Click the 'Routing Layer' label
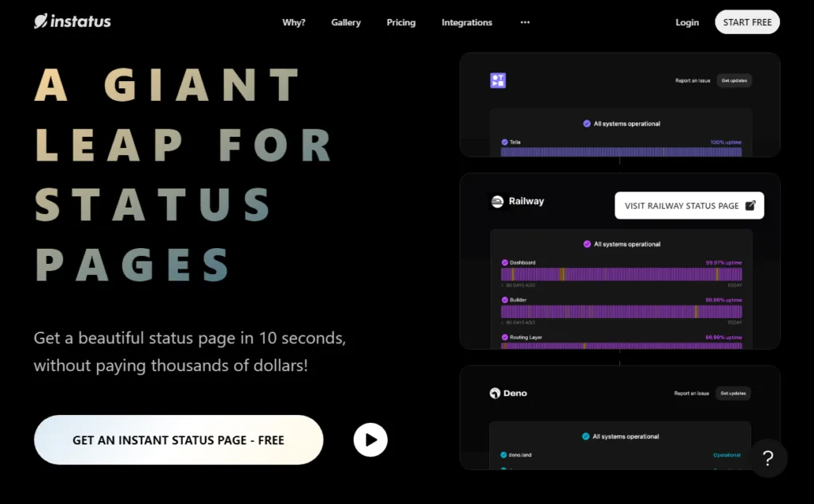Image resolution: width=814 pixels, height=504 pixels. click(x=526, y=337)
